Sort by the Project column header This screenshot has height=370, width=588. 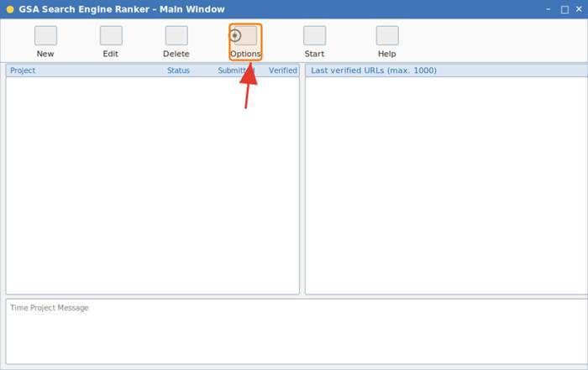pyautogui.click(x=23, y=70)
